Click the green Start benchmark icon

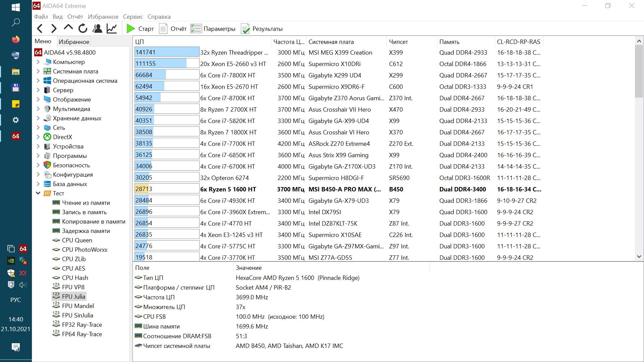tap(131, 29)
